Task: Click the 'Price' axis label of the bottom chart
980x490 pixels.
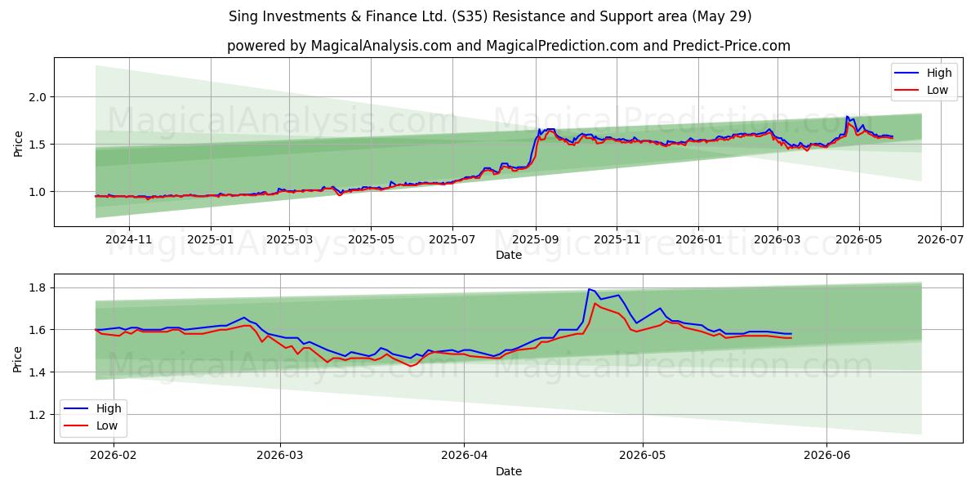Action: click(18, 358)
